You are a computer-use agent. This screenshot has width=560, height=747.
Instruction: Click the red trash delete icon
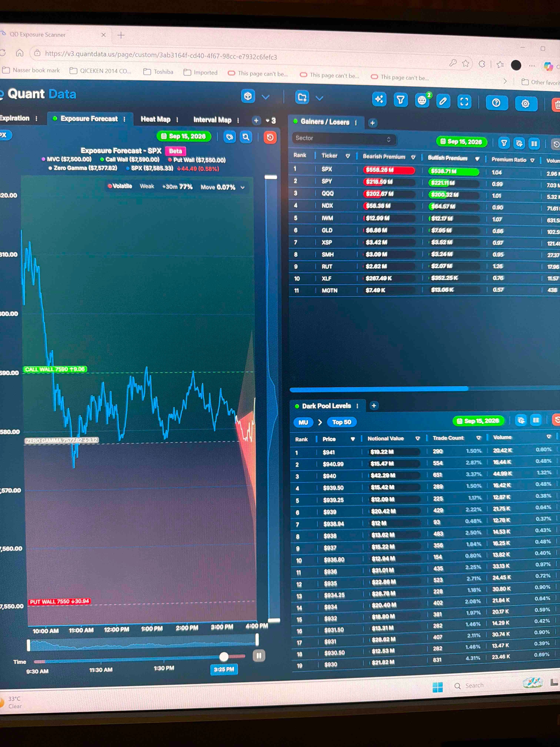(x=556, y=105)
